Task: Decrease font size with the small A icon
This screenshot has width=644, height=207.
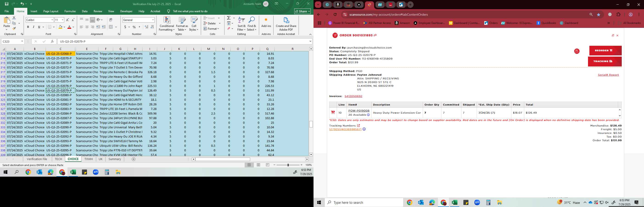Action: coord(73,20)
